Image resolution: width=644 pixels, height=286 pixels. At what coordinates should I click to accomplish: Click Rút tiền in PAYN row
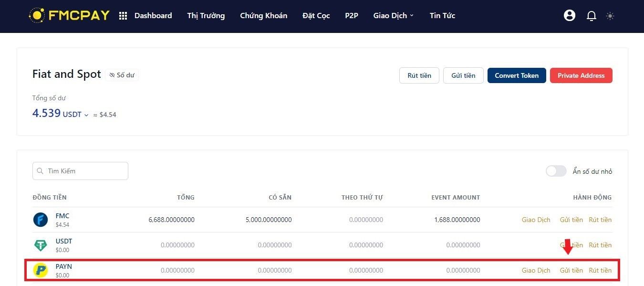point(600,270)
